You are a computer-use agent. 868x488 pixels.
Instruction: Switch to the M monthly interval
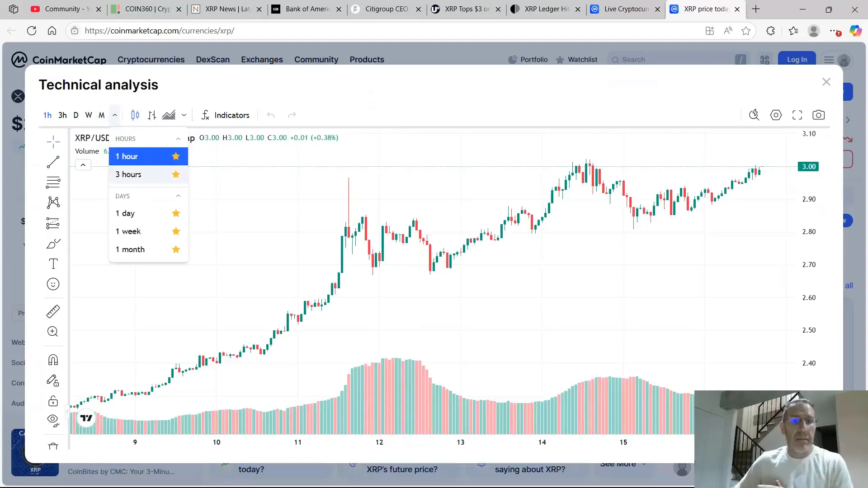point(102,115)
